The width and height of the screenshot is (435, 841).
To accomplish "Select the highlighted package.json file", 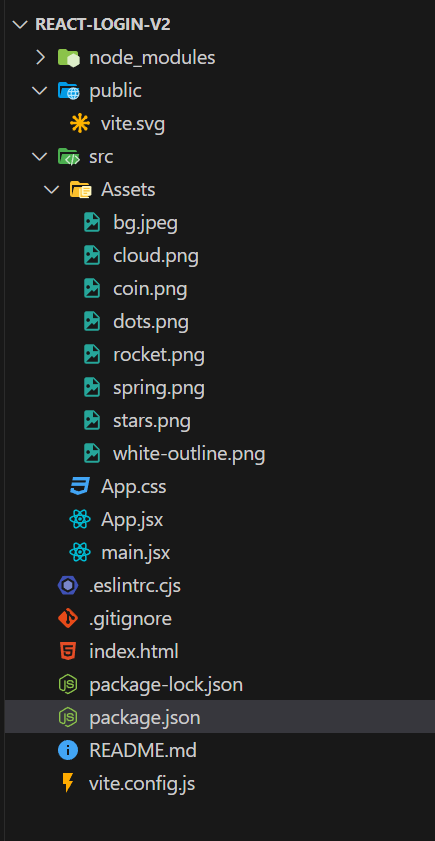I will coord(220,717).
